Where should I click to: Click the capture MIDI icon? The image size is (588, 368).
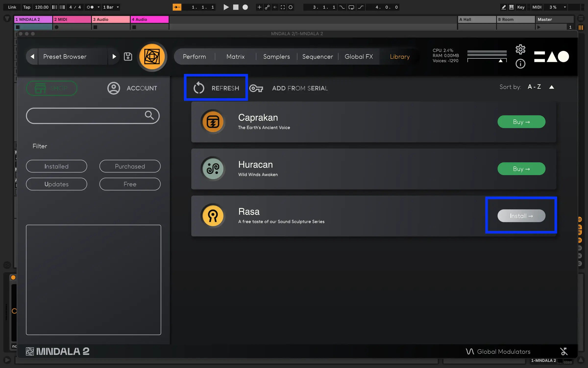tap(283, 7)
